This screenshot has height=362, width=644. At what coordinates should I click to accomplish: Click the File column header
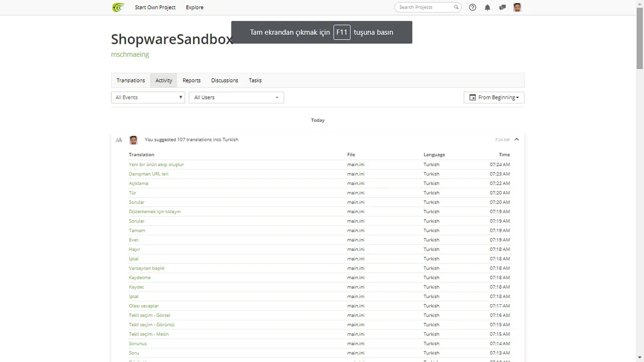[351, 155]
